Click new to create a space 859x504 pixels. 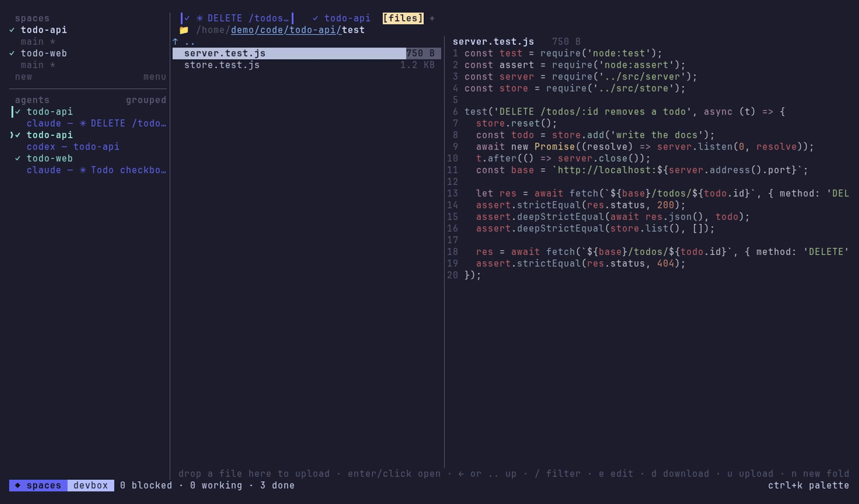(x=23, y=77)
